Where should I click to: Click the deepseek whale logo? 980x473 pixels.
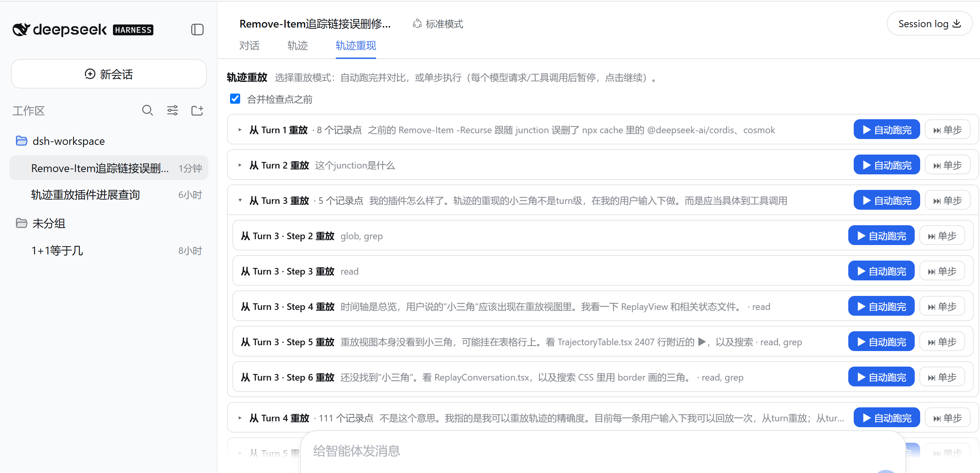21,30
